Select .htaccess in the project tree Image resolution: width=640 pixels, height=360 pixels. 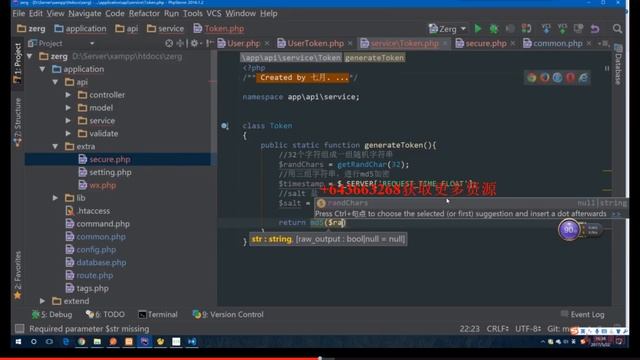(x=93, y=211)
